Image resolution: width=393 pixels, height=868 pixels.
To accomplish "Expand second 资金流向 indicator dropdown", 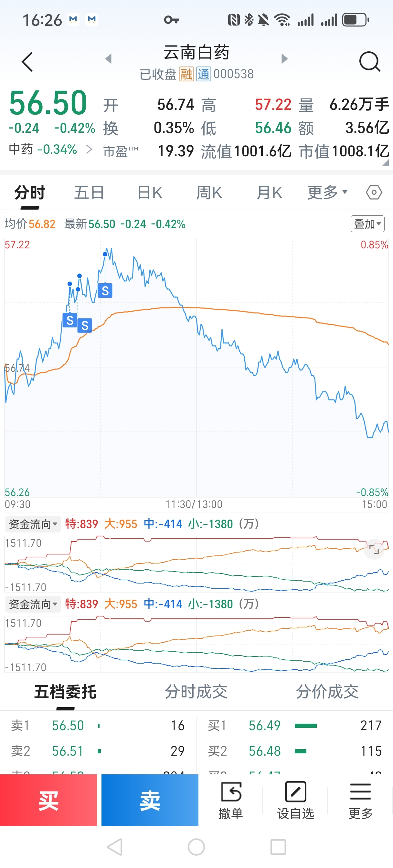I will [x=33, y=604].
